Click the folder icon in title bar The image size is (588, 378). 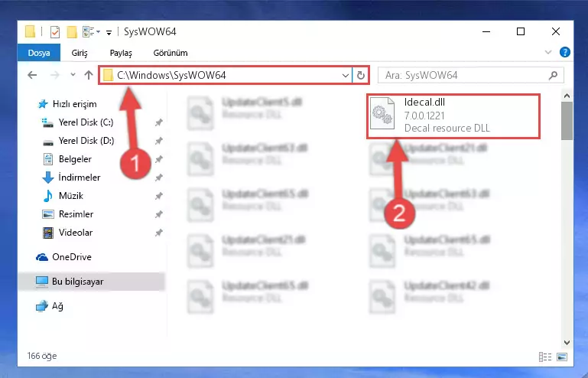[x=30, y=32]
